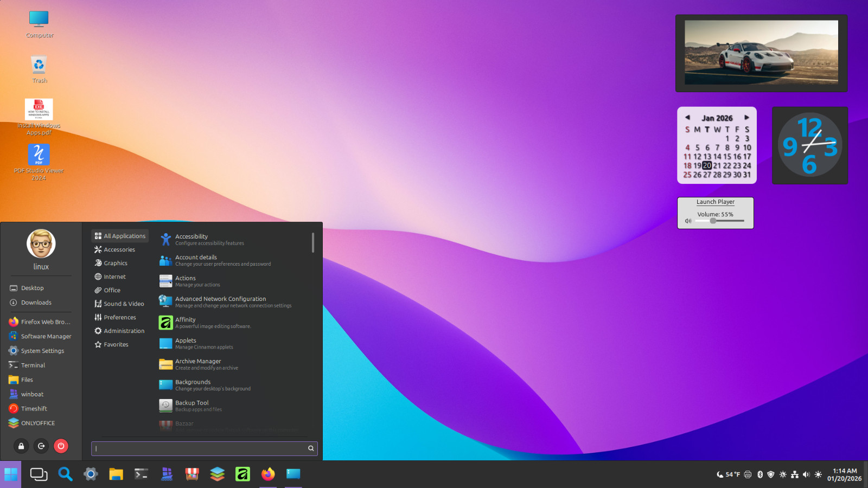
Task: Select the All Applications category
Action: tap(120, 236)
